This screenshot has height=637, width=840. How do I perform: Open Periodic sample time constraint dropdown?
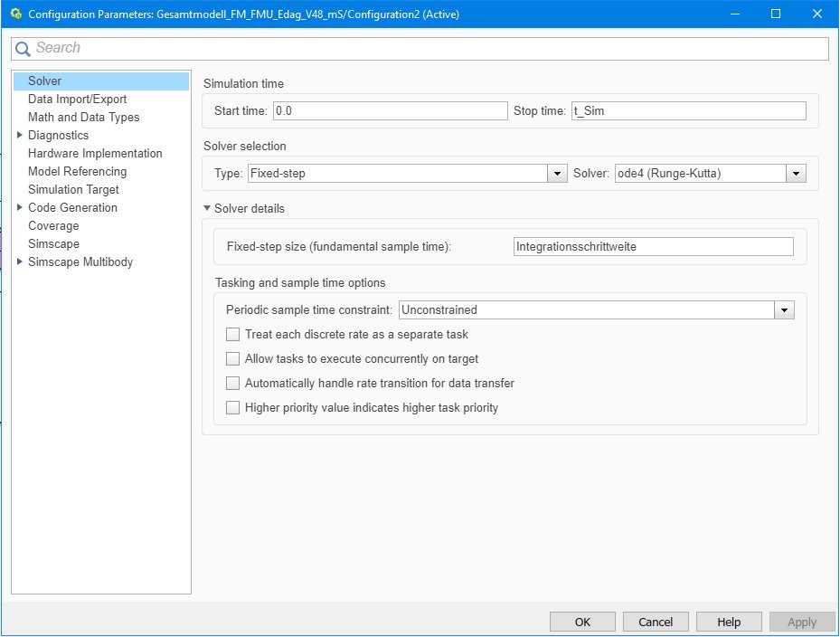[x=784, y=310]
